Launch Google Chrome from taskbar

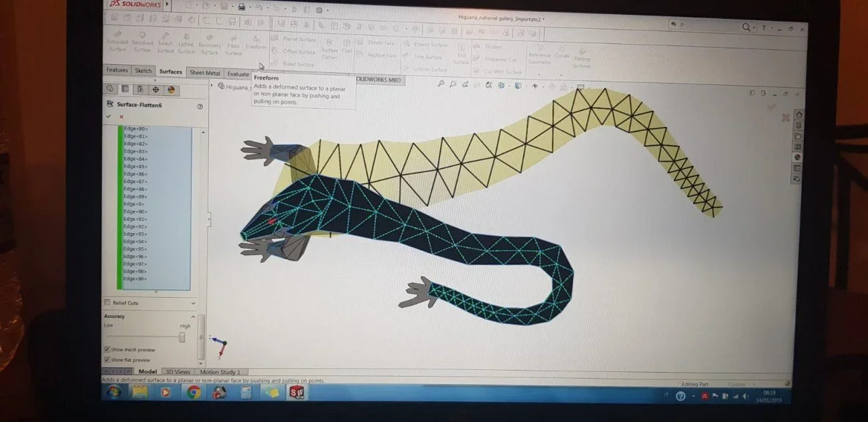pos(194,393)
